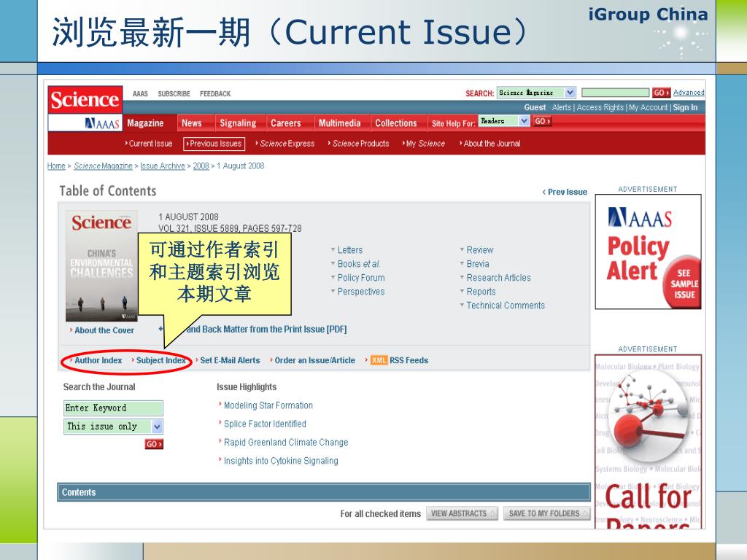The width and height of the screenshot is (747, 560).
Task: Click the Alerts link
Action: click(x=562, y=108)
